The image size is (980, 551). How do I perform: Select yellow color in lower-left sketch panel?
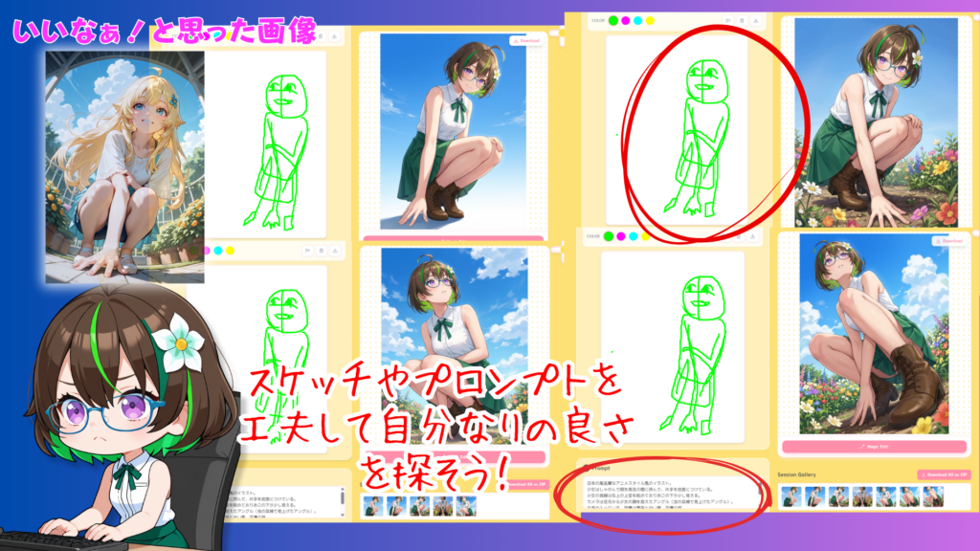(x=231, y=251)
